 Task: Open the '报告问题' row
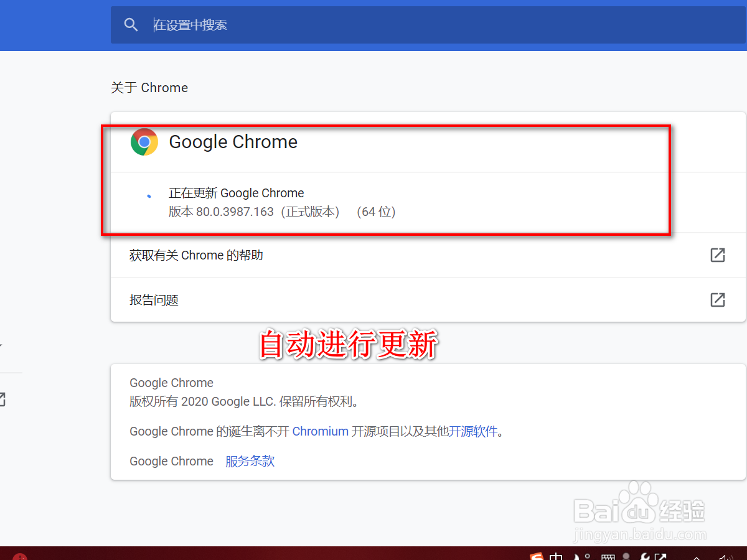tap(428, 300)
